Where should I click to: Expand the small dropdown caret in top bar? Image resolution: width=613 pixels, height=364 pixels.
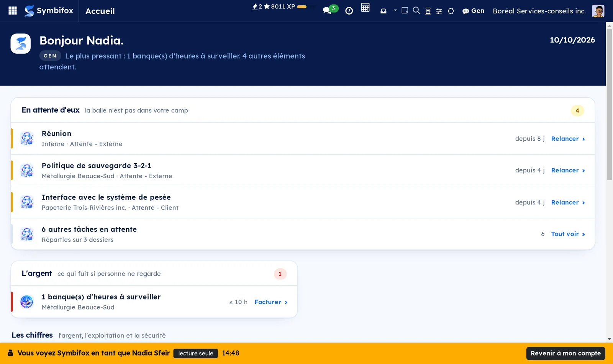pos(395,10)
